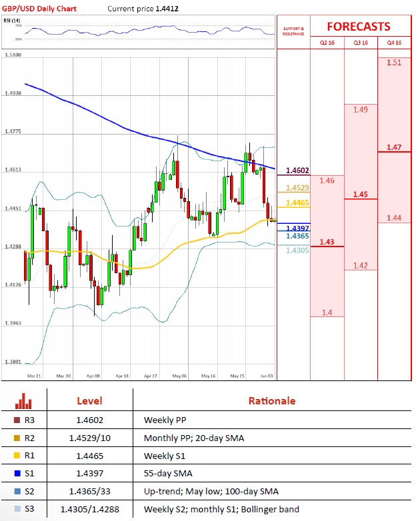
Task: Select the R3 dark red swatch
Action: point(17,420)
